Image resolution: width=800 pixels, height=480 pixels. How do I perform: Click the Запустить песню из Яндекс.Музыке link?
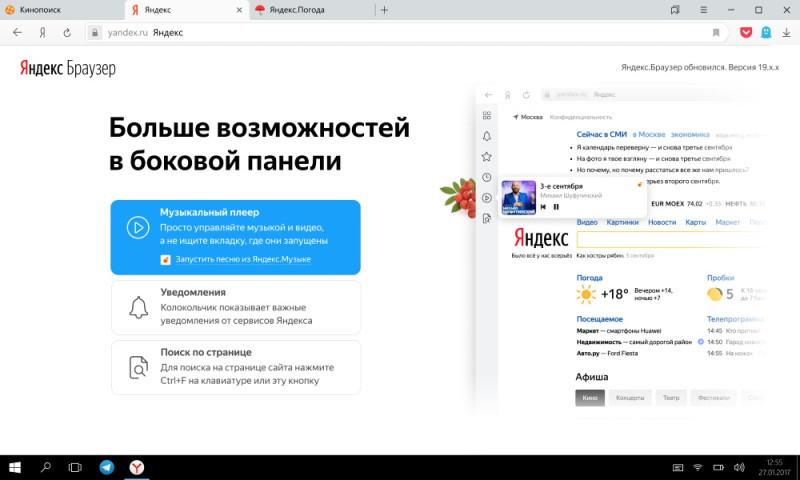coord(243,259)
